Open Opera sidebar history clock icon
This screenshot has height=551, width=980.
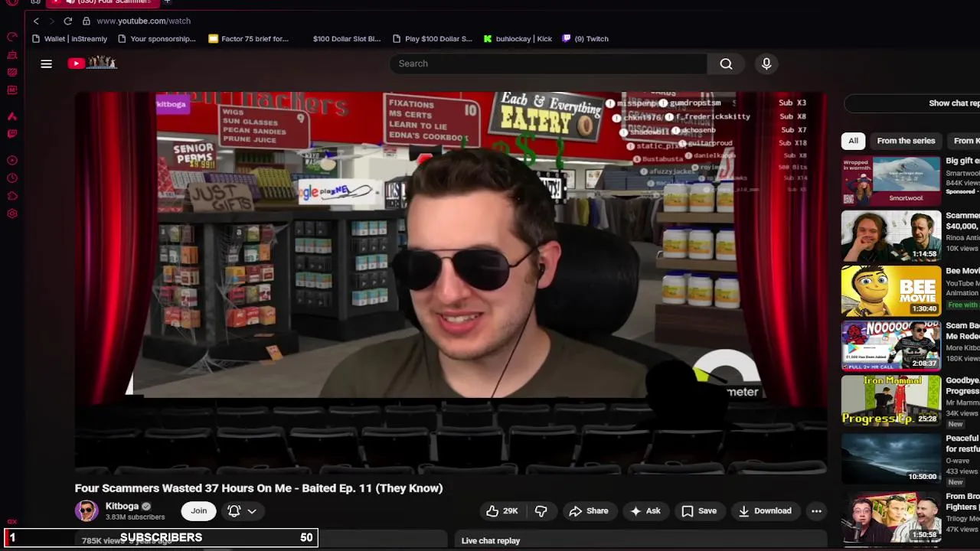point(12,178)
